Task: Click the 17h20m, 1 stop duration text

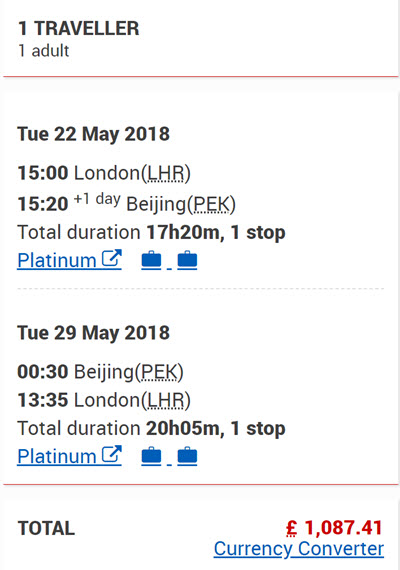Action: (x=216, y=233)
